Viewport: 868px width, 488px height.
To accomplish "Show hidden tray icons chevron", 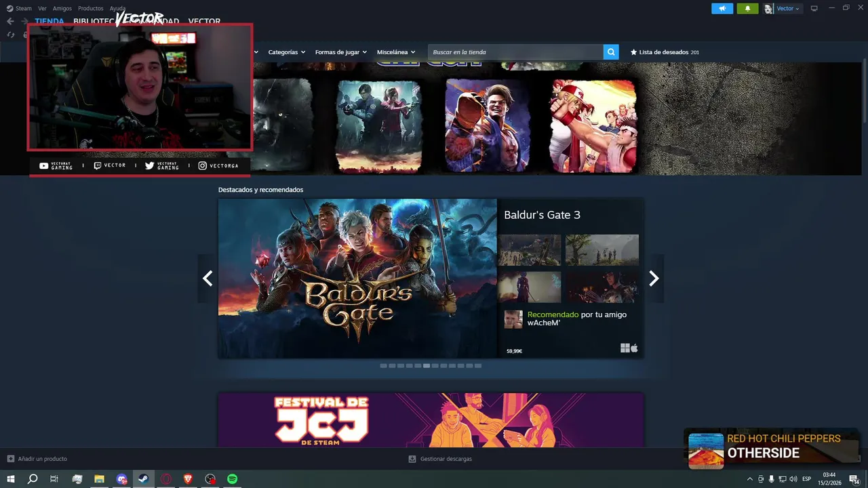I will tap(750, 479).
